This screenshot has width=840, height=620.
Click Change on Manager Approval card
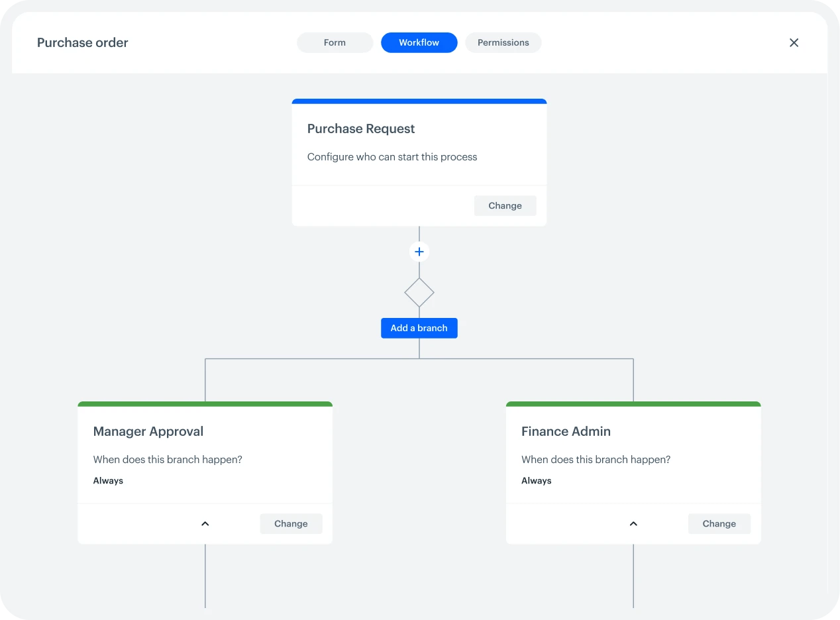point(291,523)
